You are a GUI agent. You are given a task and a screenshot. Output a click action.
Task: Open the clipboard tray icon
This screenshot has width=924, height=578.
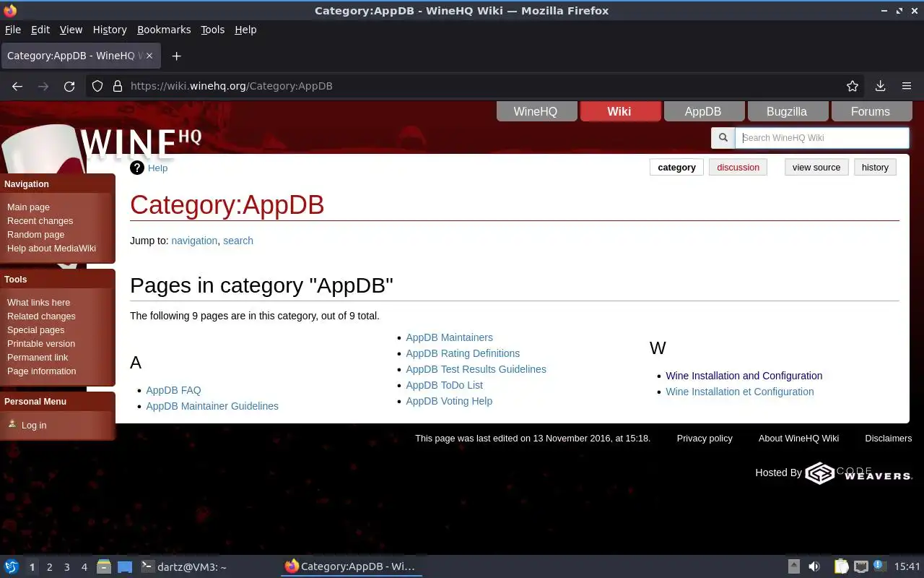[841, 566]
